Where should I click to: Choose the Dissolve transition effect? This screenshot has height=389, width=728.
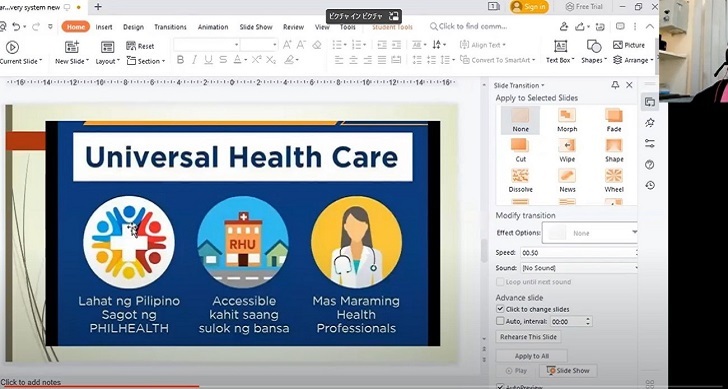tap(520, 175)
